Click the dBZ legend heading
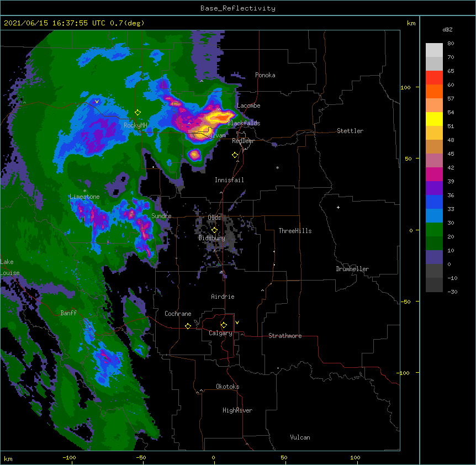Screen dimensions: 476x465 coord(447,29)
